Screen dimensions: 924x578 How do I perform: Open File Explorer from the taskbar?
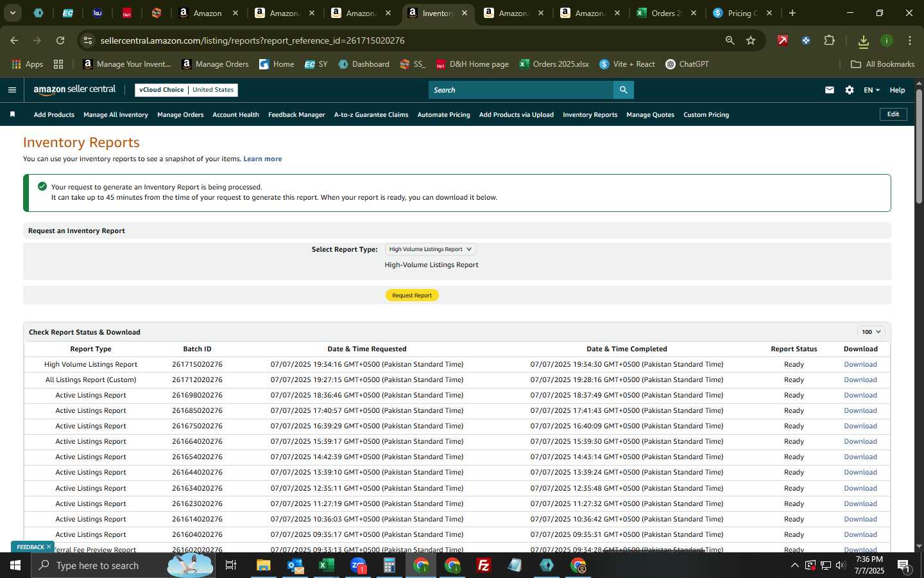[264, 565]
